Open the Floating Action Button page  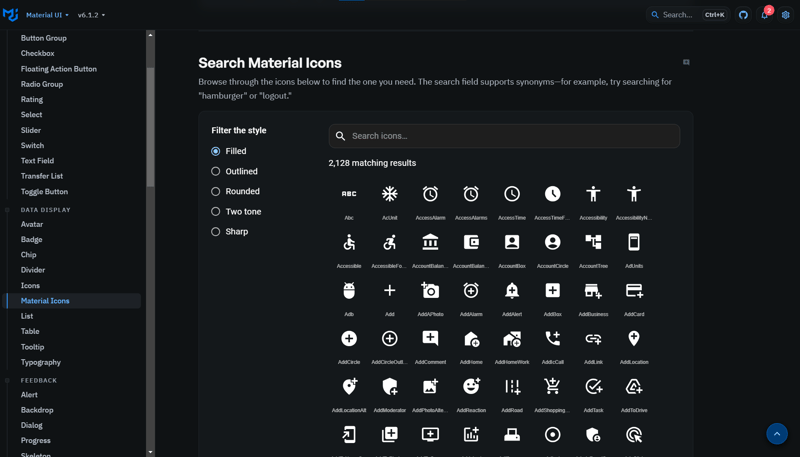click(59, 69)
